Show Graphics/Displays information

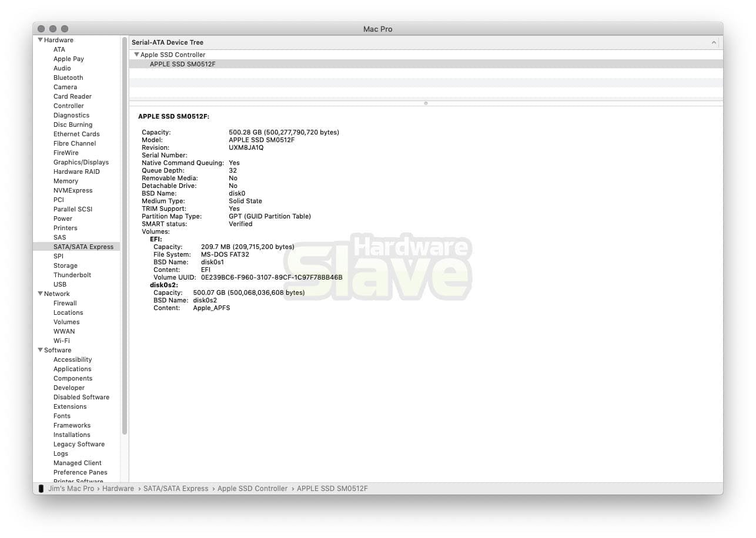click(x=81, y=162)
